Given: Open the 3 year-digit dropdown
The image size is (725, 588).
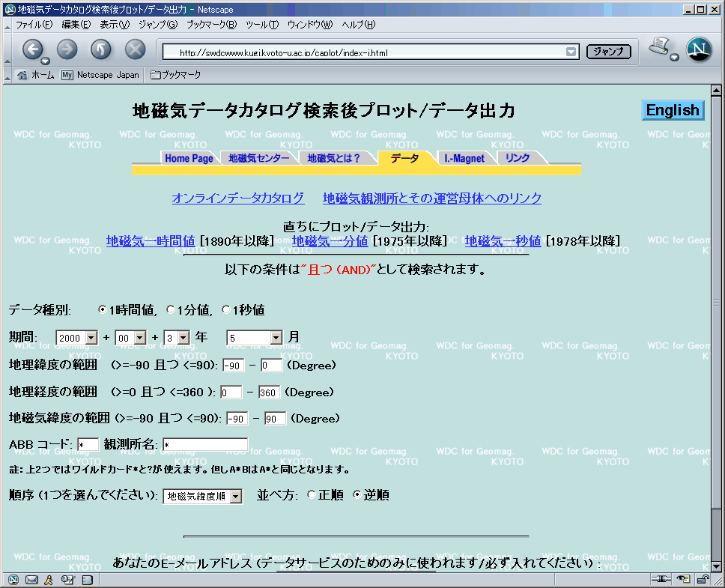Looking at the screenshot, I should tap(177, 338).
